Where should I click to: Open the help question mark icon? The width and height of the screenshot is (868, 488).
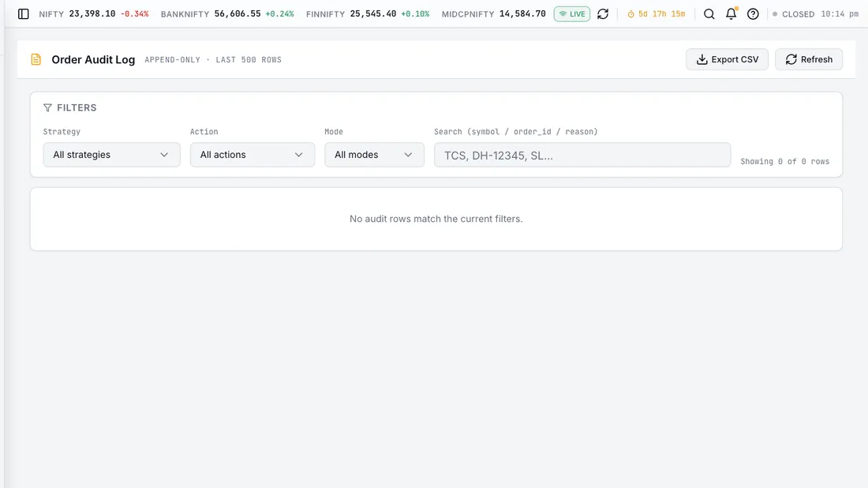click(753, 14)
